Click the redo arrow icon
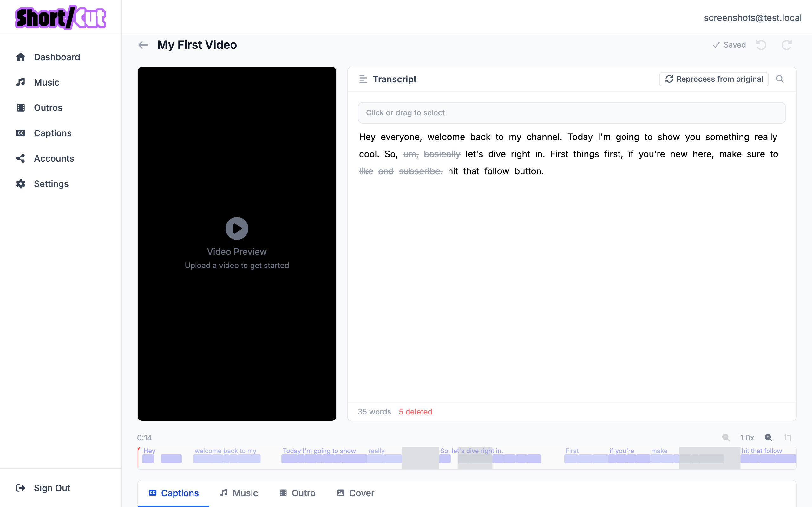The image size is (812, 507). pos(787,45)
